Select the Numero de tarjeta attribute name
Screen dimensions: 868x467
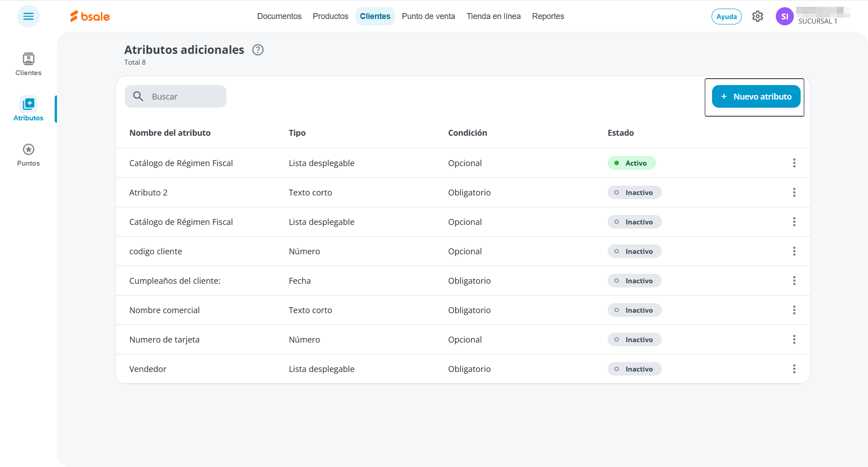(x=164, y=339)
